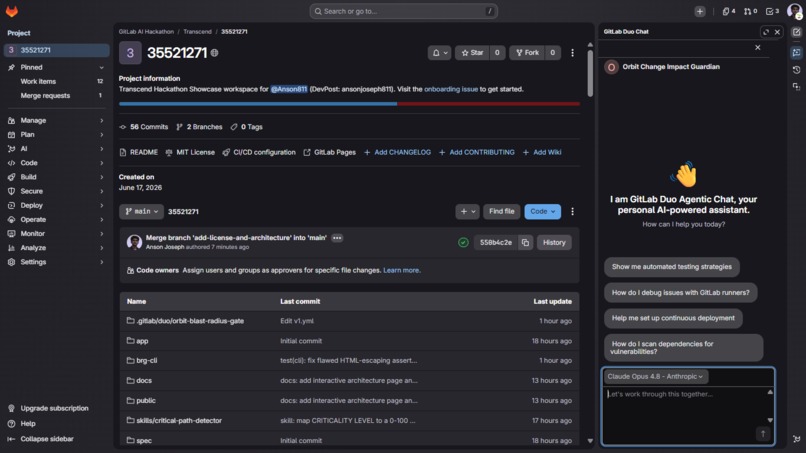Image resolution: width=806 pixels, height=453 pixels.
Task: Open user avatar menu
Action: tap(794, 11)
